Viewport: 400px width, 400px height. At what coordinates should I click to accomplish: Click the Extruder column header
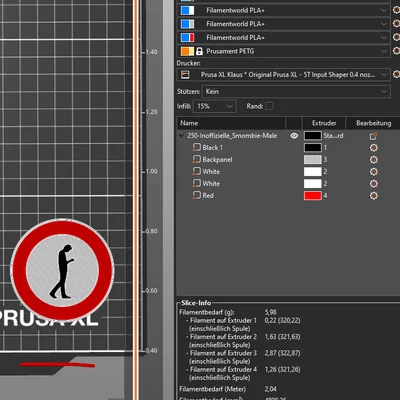pyautogui.click(x=324, y=123)
